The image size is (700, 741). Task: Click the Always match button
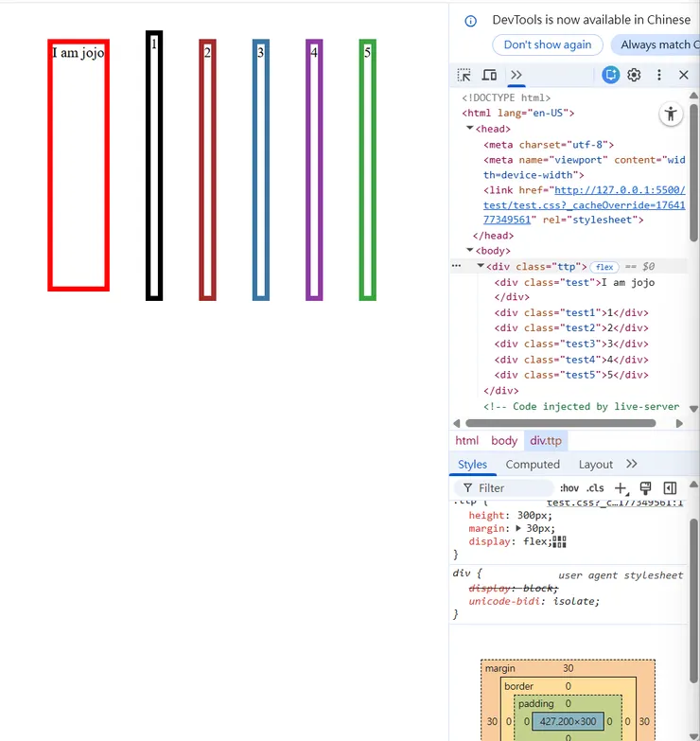tap(656, 44)
